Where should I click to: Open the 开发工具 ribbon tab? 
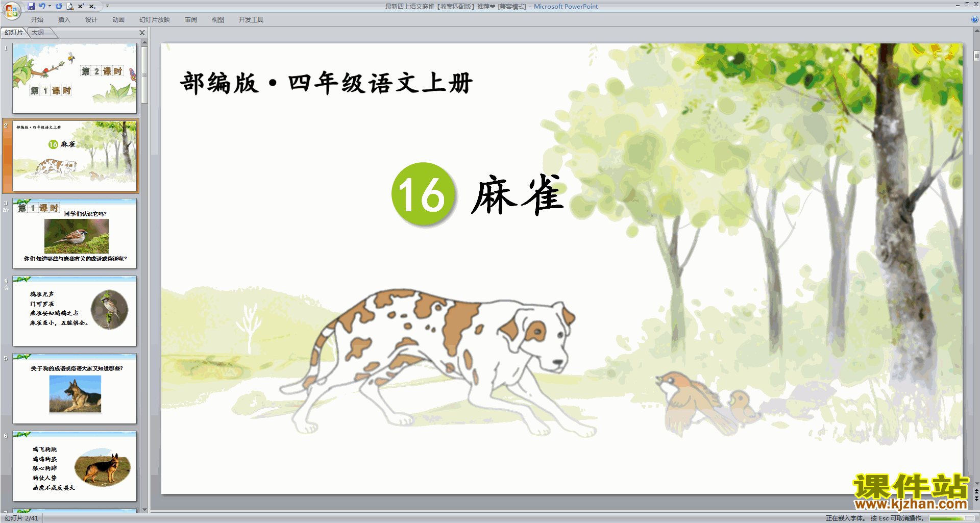(x=251, y=20)
